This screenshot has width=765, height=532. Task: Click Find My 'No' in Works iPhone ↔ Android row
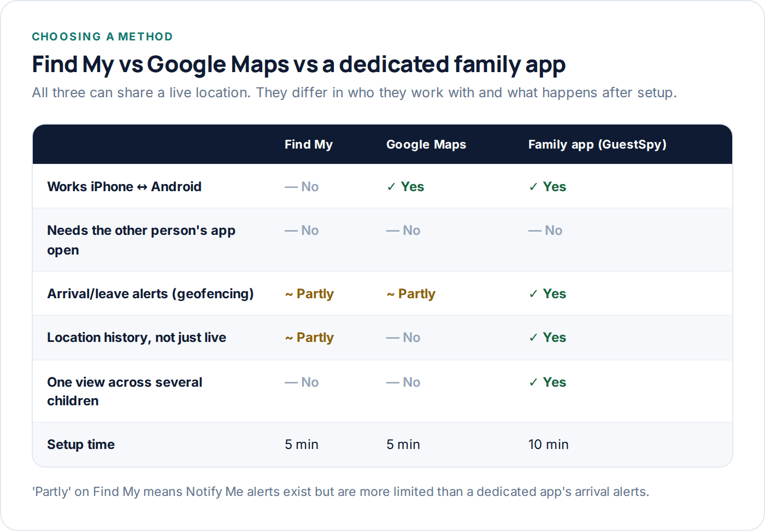coord(302,187)
